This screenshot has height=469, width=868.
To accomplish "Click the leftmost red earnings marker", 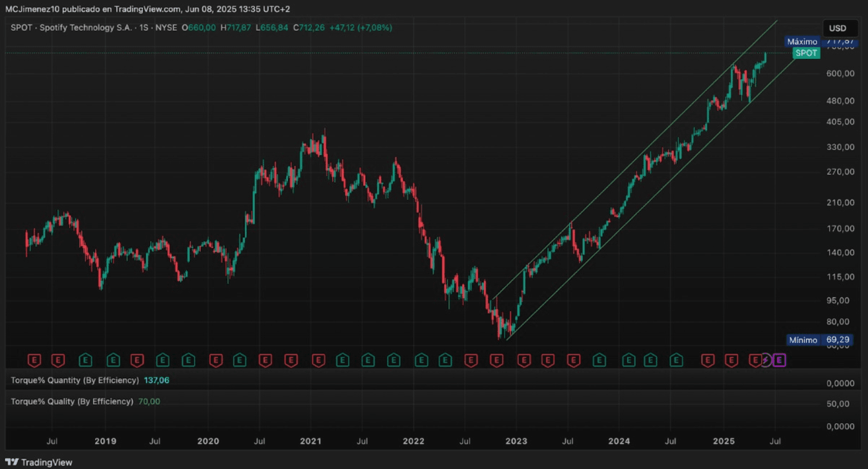I will click(x=35, y=360).
